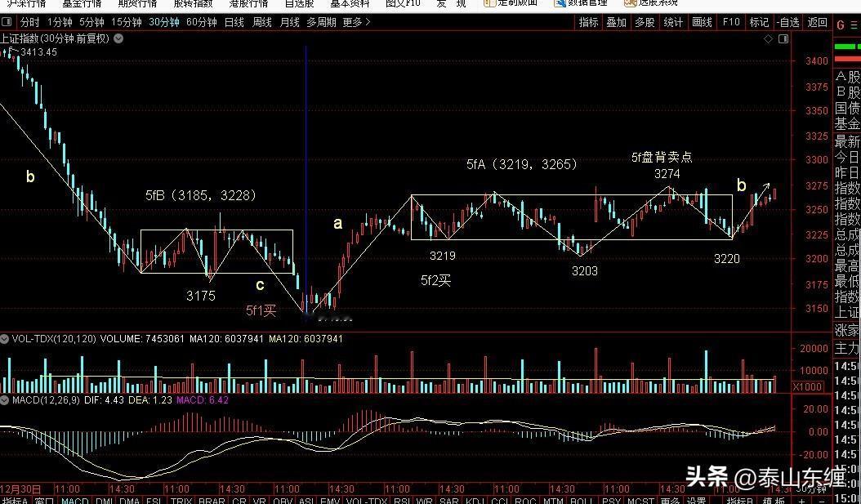Image resolution: width=861 pixels, height=504 pixels.
Task: Open the 沪深行情 menu
Action: (x=25, y=3)
